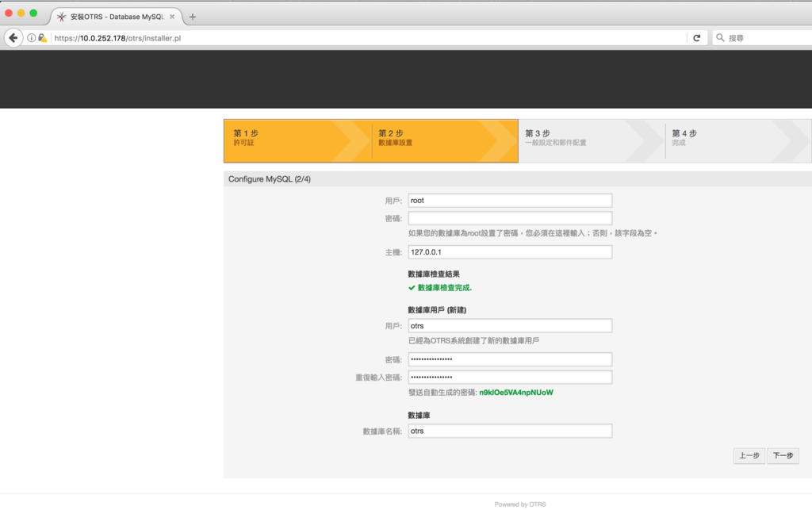Close the window with the red button

pyautogui.click(x=8, y=13)
